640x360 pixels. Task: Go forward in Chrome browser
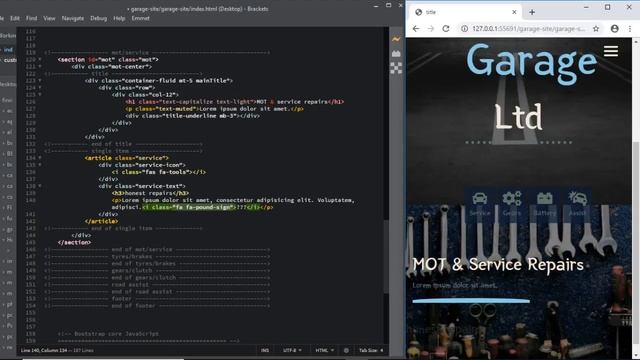pos(431,29)
